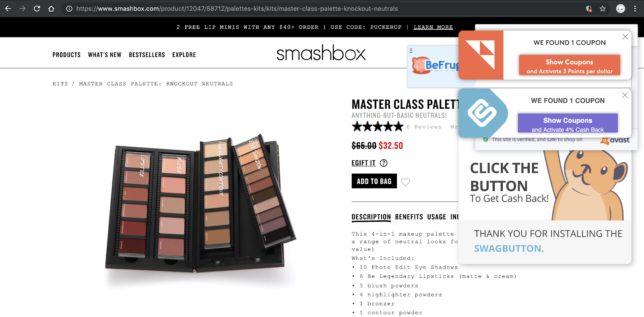Click the Add to Bag button
644x317 pixels.
(x=374, y=181)
